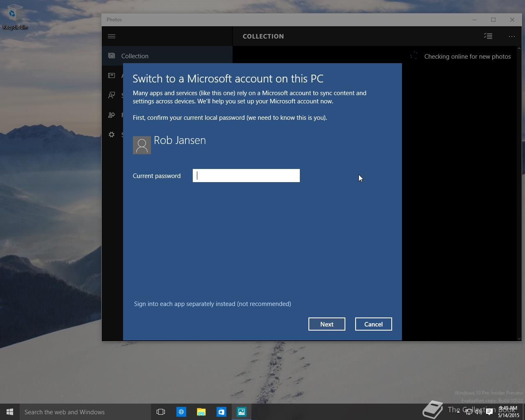The width and height of the screenshot is (525, 420).
Task: Click the Collection icon in sidebar
Action: coord(112,56)
